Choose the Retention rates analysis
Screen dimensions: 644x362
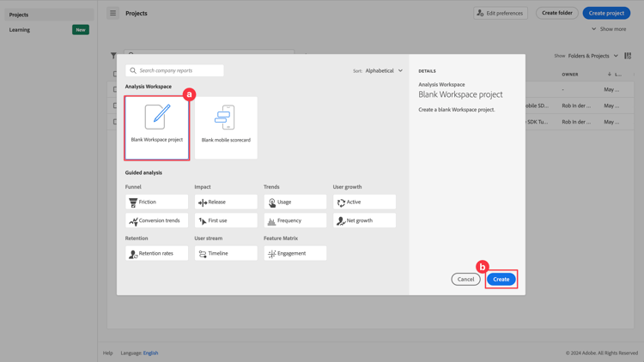point(156,253)
